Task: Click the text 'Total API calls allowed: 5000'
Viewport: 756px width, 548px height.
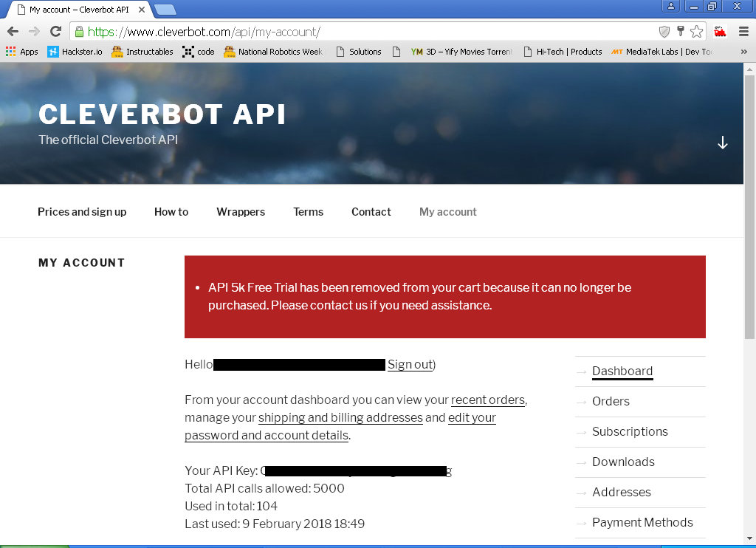Action: click(x=265, y=488)
